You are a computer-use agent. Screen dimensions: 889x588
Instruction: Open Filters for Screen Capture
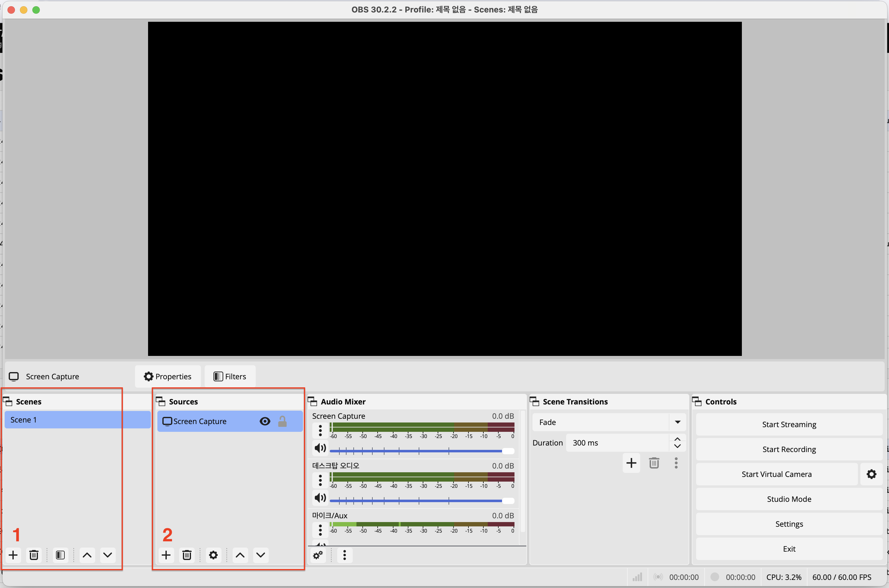coord(230,376)
